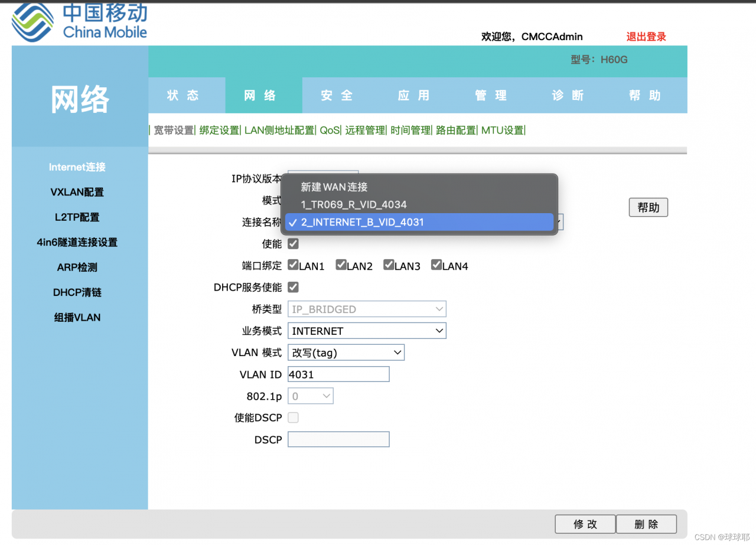
Task: Click the 删除 button
Action: point(646,524)
